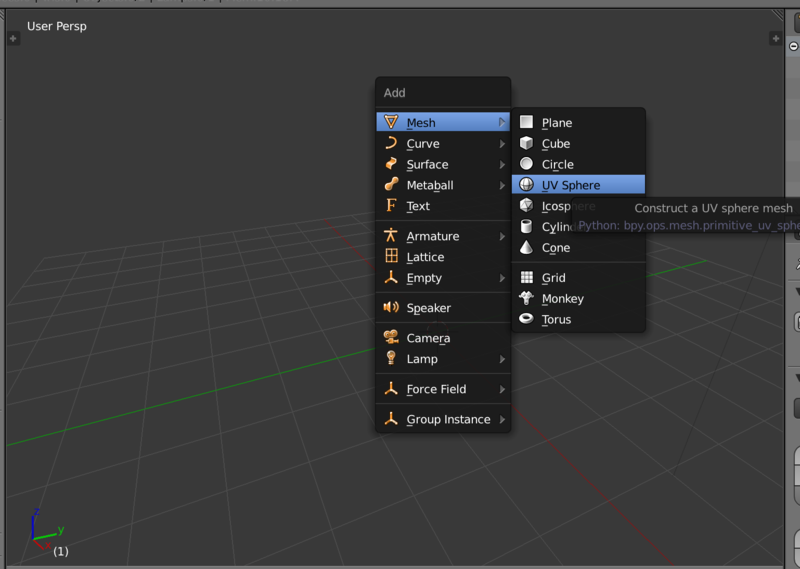Image resolution: width=800 pixels, height=569 pixels.
Task: Select Surface from the Add menu
Action: click(443, 164)
